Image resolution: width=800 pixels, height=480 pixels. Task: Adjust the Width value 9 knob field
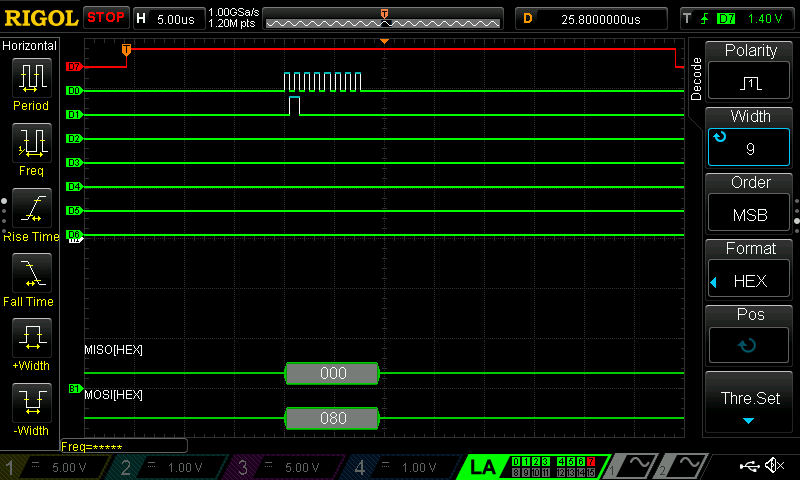pyautogui.click(x=749, y=138)
